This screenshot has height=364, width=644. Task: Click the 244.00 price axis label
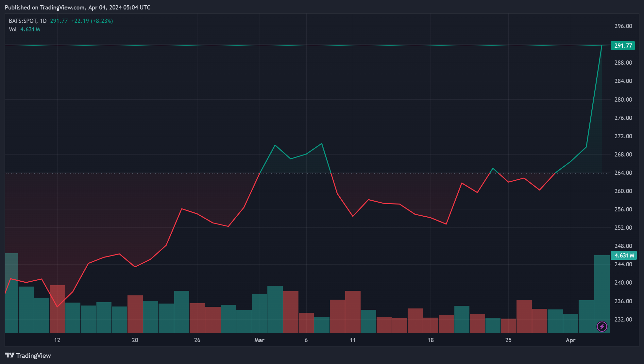(623, 264)
